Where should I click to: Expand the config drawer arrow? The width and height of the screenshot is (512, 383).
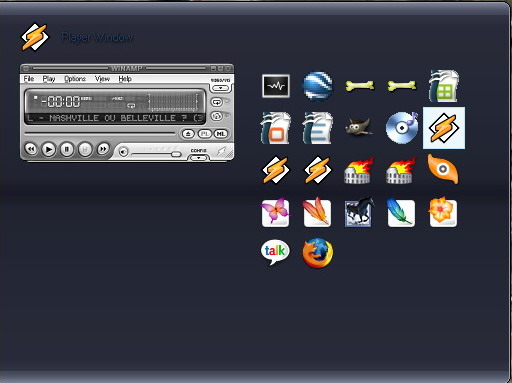tap(198, 157)
